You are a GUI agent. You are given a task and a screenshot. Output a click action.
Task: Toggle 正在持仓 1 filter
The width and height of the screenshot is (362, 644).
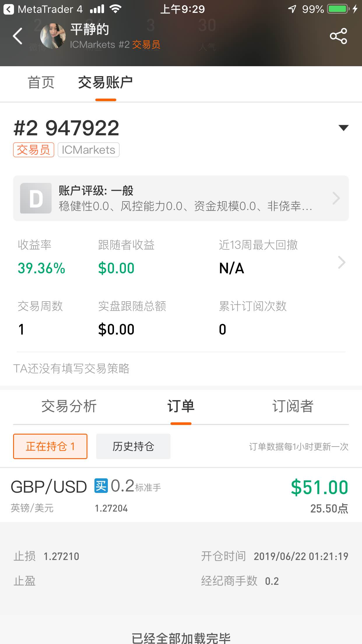[x=50, y=446]
